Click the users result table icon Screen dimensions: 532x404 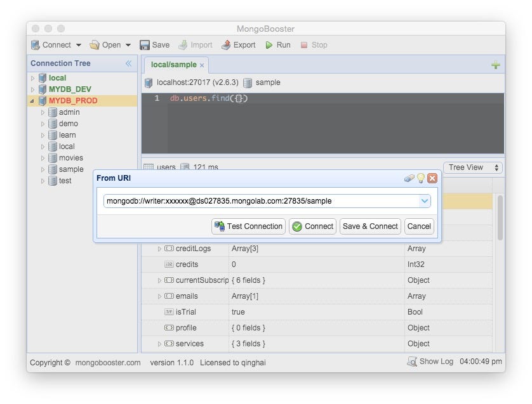click(149, 167)
